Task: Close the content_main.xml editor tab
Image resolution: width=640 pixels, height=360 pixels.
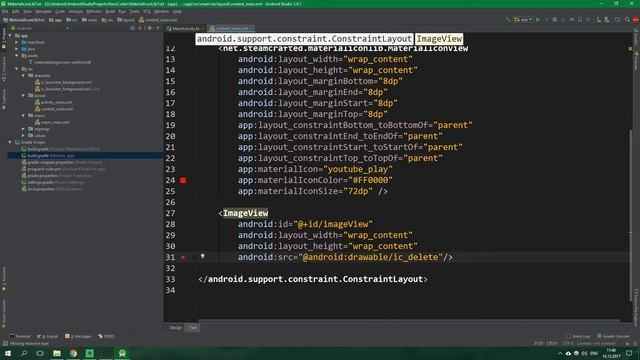Action: coord(251,29)
